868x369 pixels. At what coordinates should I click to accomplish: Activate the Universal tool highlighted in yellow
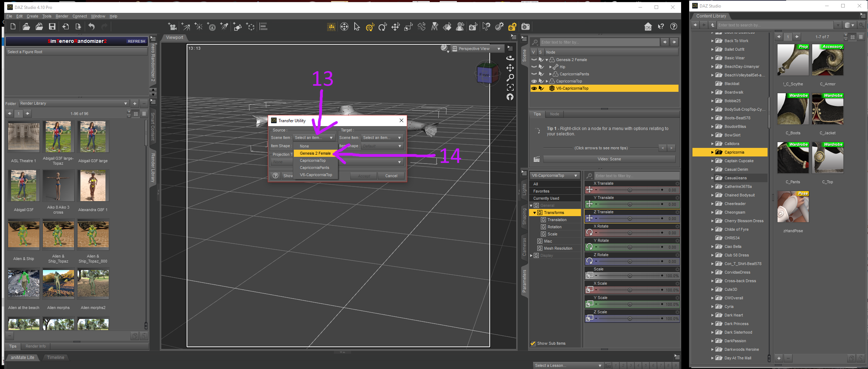370,27
